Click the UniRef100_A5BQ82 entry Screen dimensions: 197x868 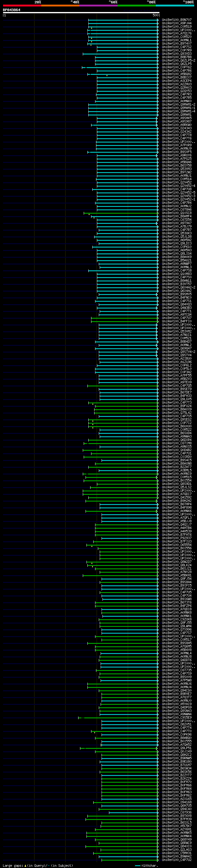pyautogui.click(x=176, y=74)
